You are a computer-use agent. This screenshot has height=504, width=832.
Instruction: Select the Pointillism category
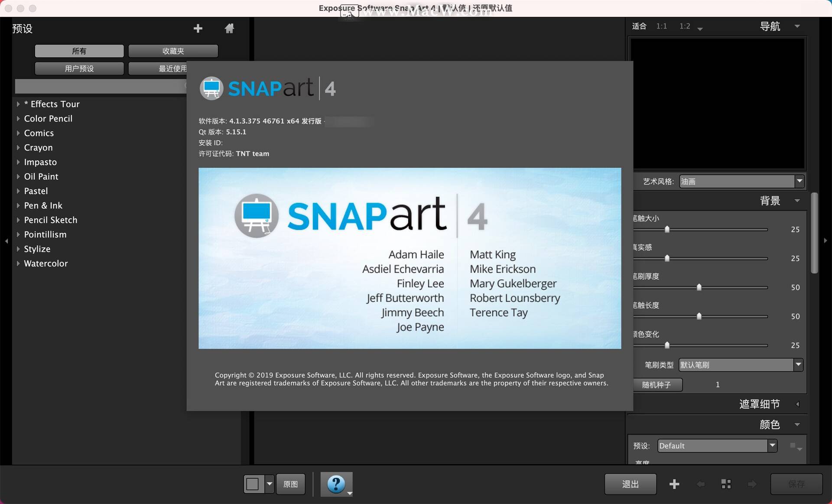pos(45,234)
